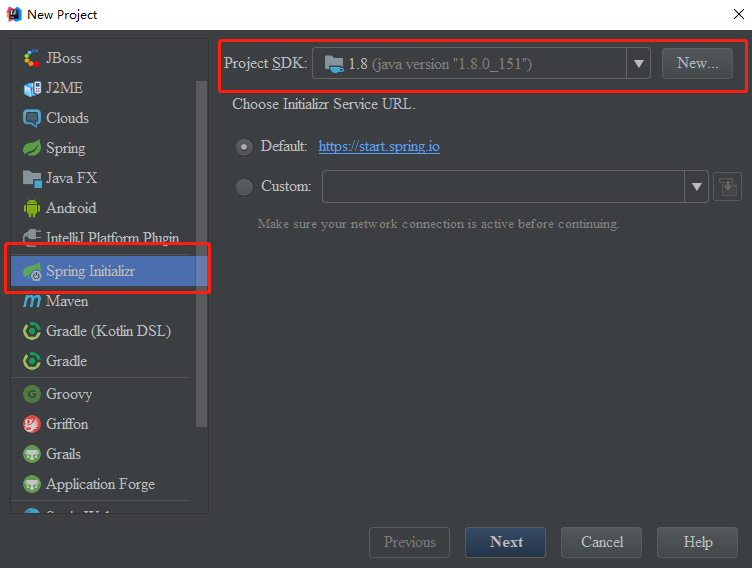Choose JBoss project type
Viewport: 752px width, 568px height.
click(104, 58)
